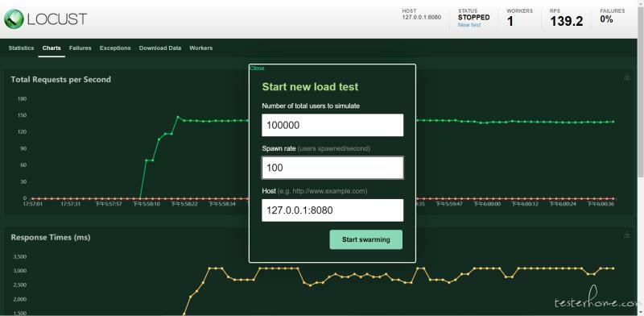
Task: Click the Failures percentage in header
Action: 607,19
